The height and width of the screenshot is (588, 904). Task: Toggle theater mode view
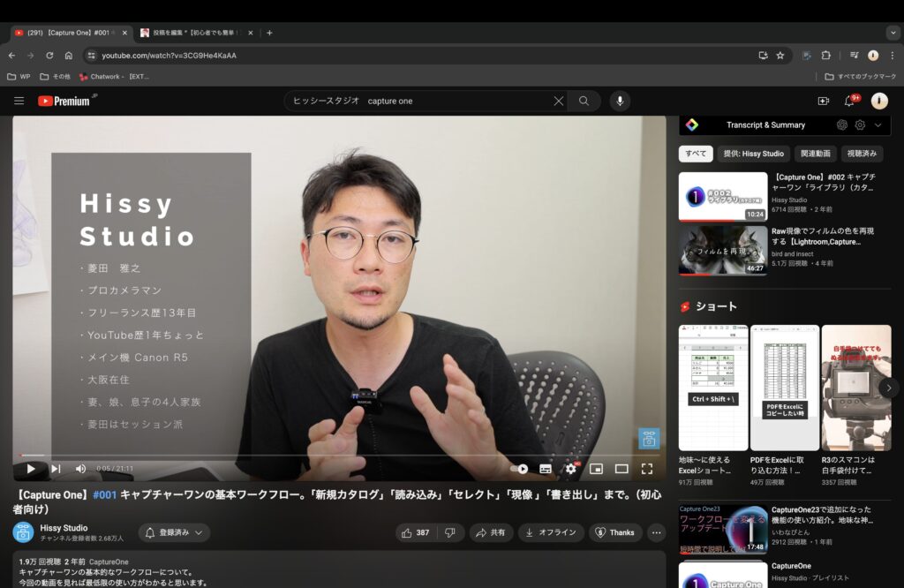point(621,469)
